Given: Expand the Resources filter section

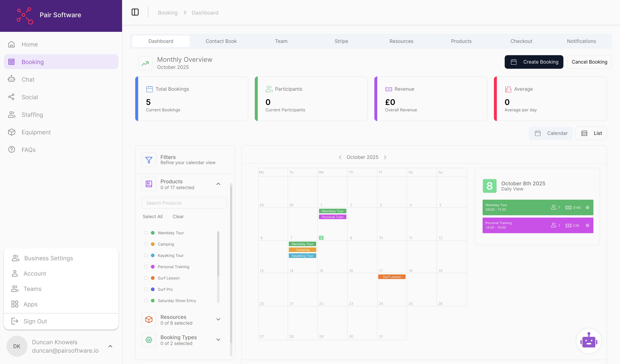Looking at the screenshot, I should pyautogui.click(x=218, y=319).
